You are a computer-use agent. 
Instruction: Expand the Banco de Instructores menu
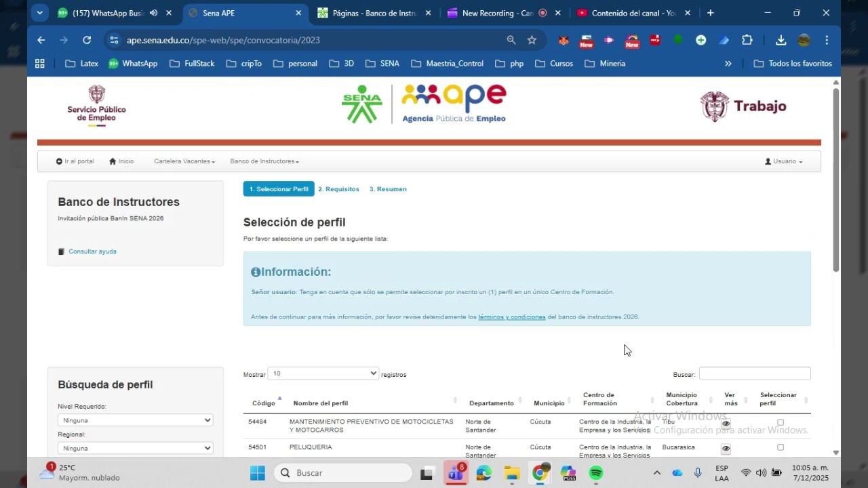pos(264,161)
